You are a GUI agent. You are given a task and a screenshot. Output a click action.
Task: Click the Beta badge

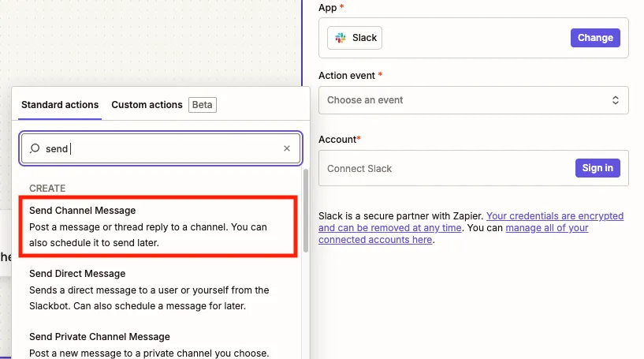(202, 105)
